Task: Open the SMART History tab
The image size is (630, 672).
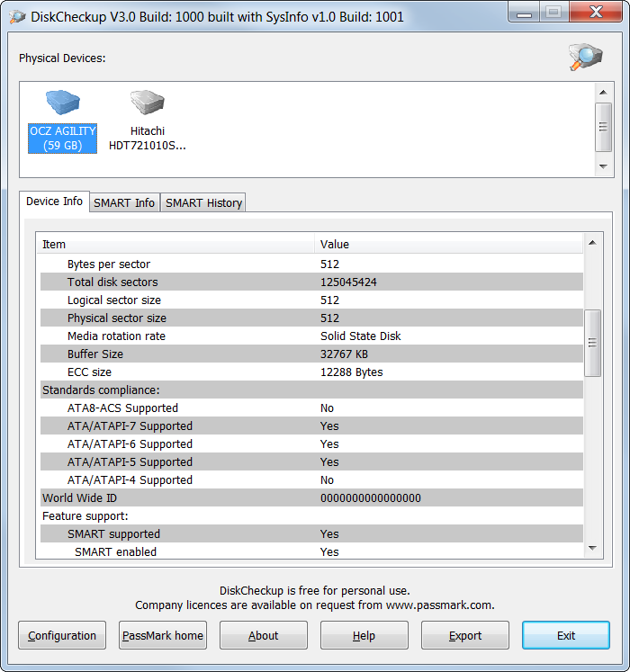Action: coord(203,202)
